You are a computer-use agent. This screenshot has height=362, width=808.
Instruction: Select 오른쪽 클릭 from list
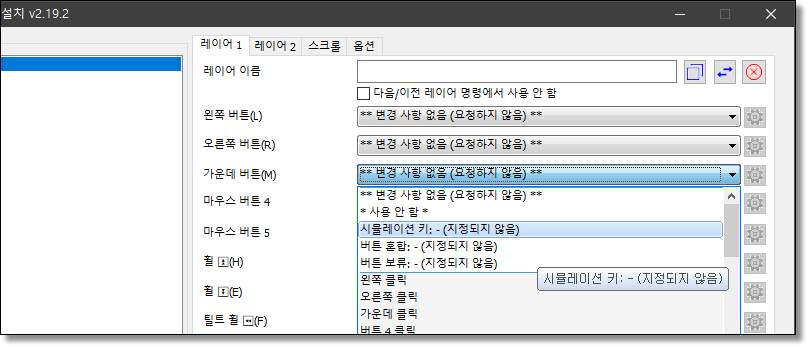(541, 297)
